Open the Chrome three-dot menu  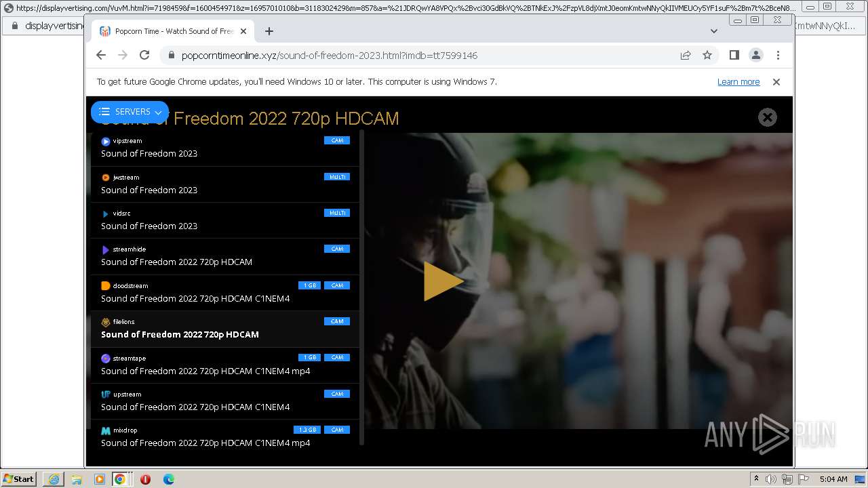[778, 55]
